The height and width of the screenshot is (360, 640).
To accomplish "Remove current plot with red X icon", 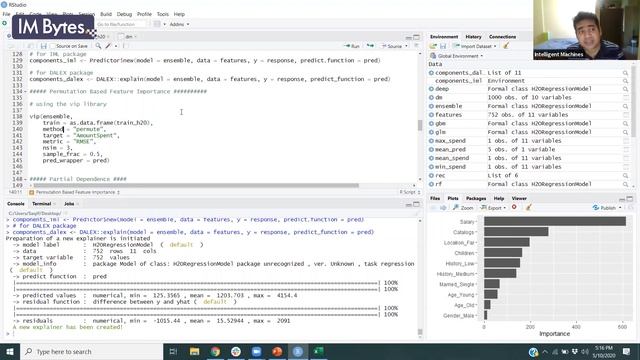I will click(514, 207).
